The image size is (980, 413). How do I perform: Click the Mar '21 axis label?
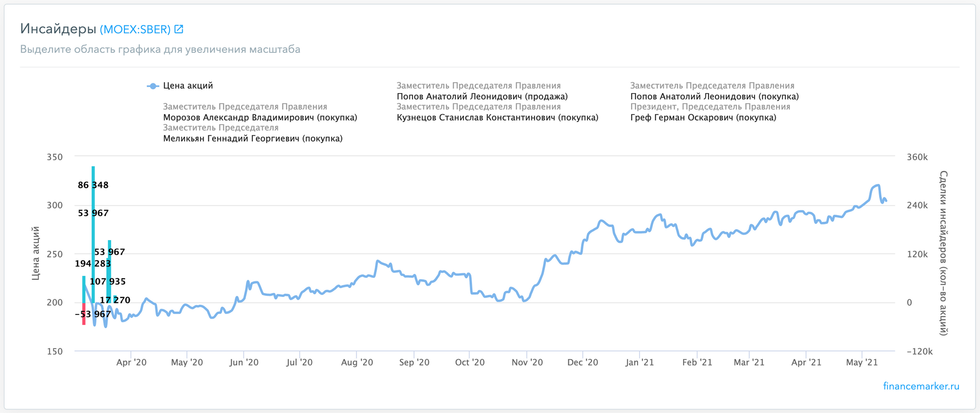[x=749, y=363]
